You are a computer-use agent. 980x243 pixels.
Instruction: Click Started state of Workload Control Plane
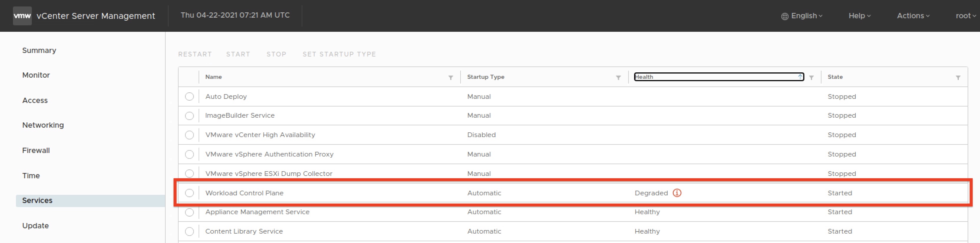coord(840,193)
